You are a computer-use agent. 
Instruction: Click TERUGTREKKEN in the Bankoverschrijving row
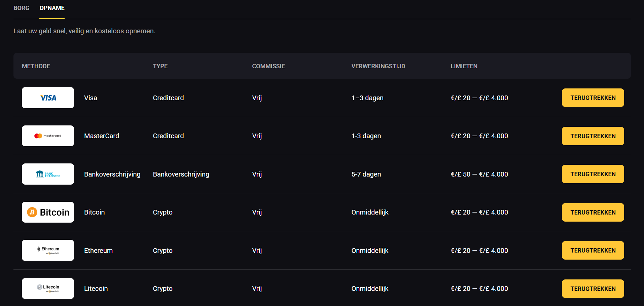[x=593, y=174]
